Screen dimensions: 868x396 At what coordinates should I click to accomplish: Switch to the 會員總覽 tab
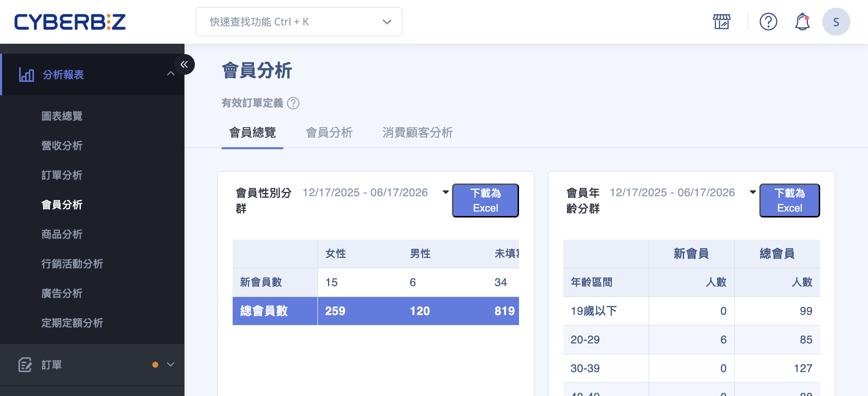coord(252,133)
